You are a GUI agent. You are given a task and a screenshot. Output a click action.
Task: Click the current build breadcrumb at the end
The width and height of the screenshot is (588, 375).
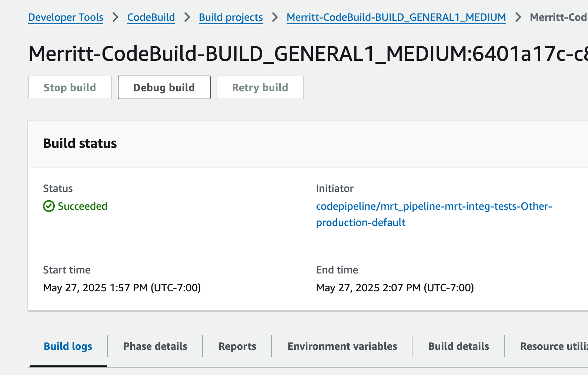(x=559, y=17)
